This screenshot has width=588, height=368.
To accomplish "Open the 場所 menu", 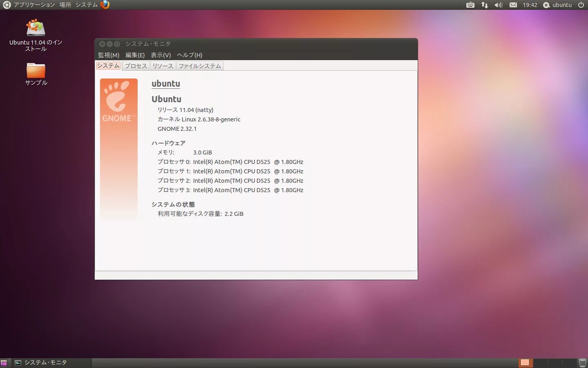I will click(65, 5).
